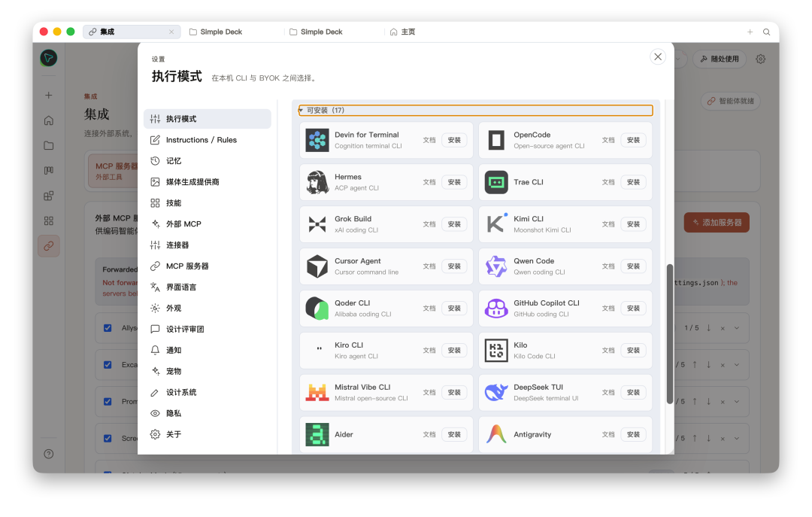Open 文档 link for Hermes
The height and width of the screenshot is (517, 812).
(x=429, y=182)
